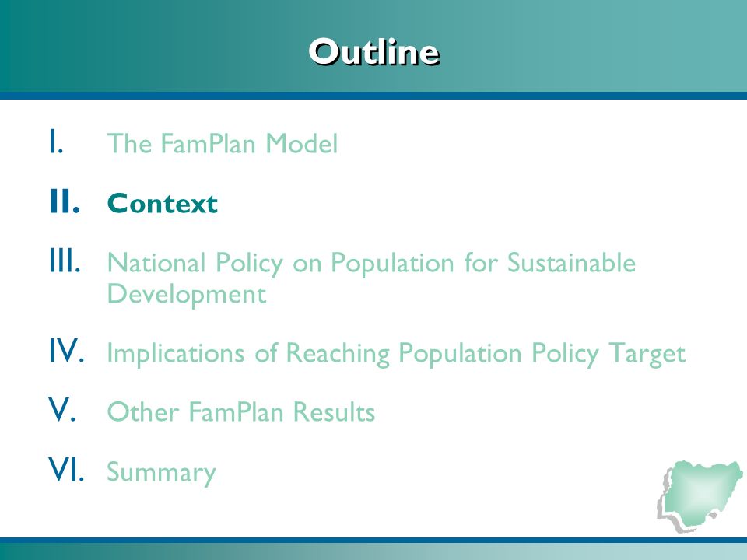Click Roman numeral V marker
This screenshot has height=560, width=747.
click(x=62, y=409)
